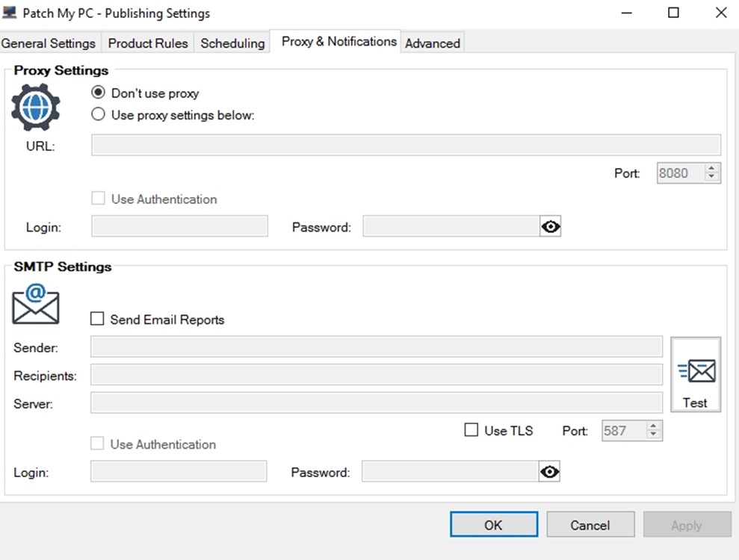The width and height of the screenshot is (739, 560).
Task: Click the SMTP Server field
Action: pos(377,403)
